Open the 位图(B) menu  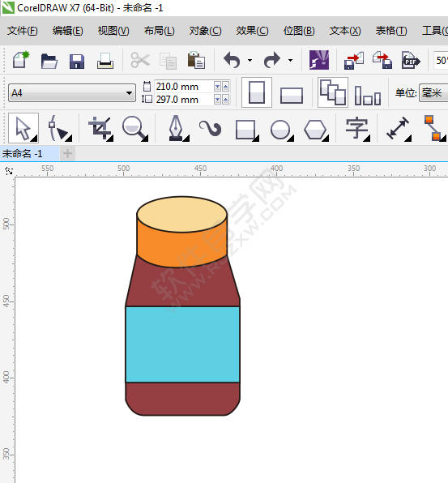[x=299, y=31]
